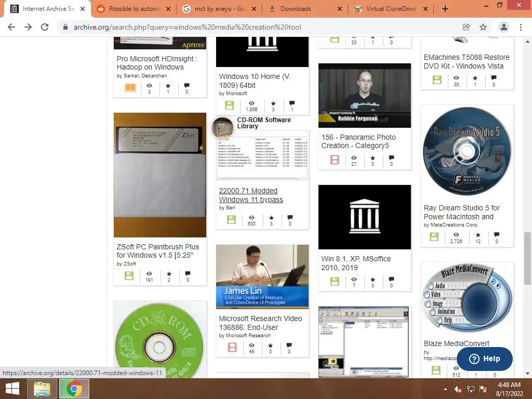
Task: Switch to the Virtual CloneDrive tab
Action: tap(391, 9)
